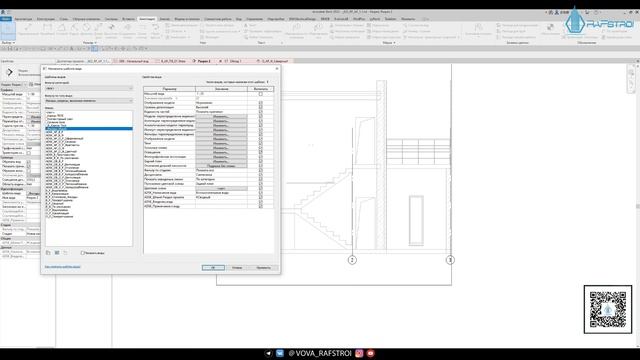Viewport: 640px width, 360px height.
Task: Click Изменить in the Тени row
Action: click(221, 143)
